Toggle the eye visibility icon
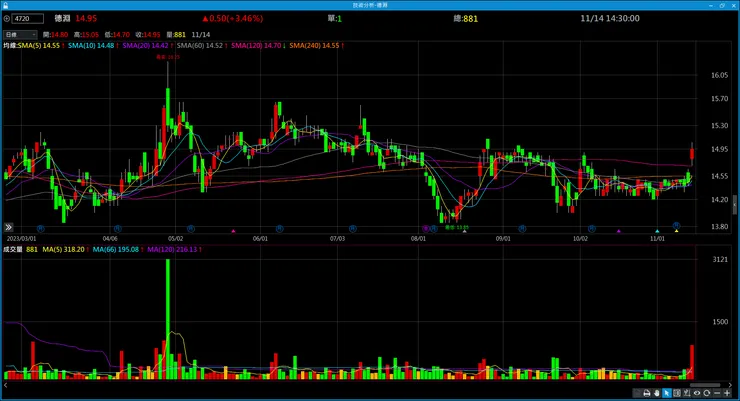Screen dimensions: 740x401 [x=697, y=393]
